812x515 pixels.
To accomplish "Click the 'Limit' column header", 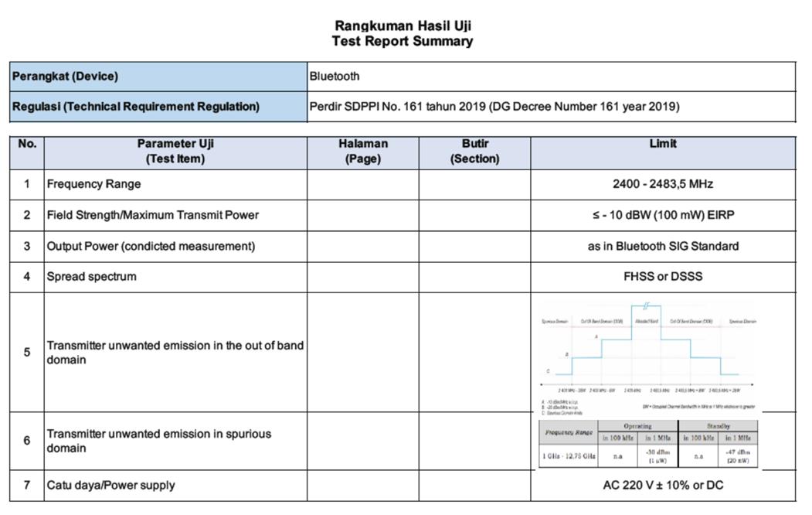I will [662, 145].
